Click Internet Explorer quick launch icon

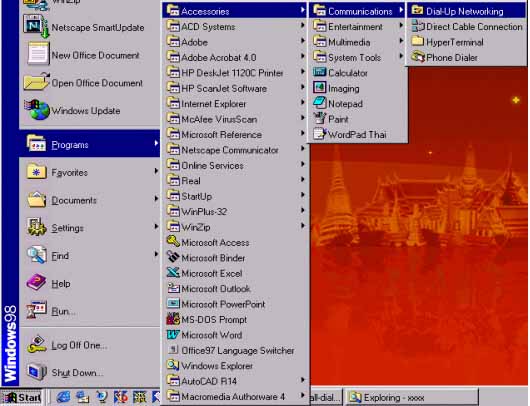63,397
